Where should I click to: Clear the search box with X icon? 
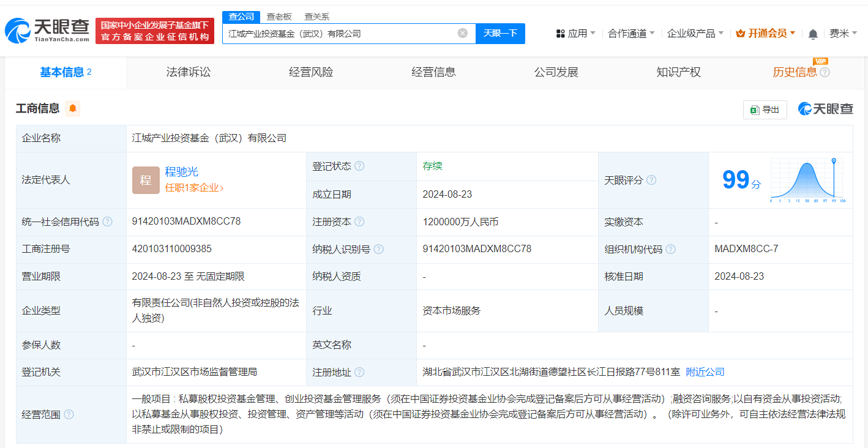click(463, 33)
